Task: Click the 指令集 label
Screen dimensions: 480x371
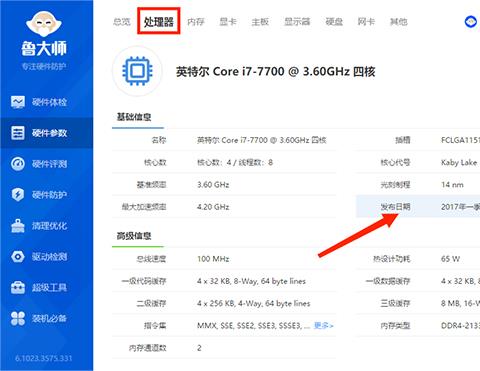Action: (x=155, y=326)
